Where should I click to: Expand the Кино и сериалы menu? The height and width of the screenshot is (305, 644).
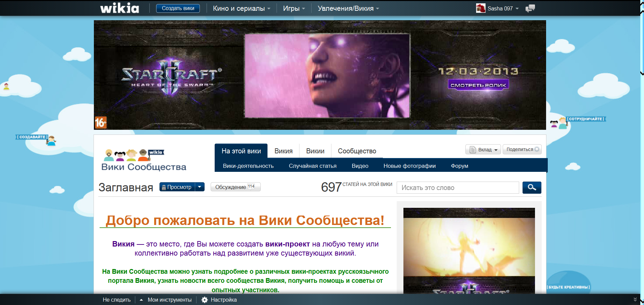242,8
